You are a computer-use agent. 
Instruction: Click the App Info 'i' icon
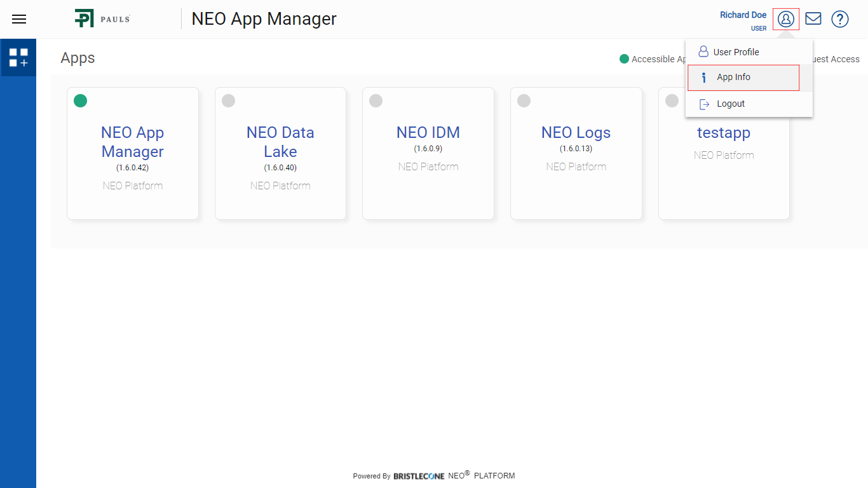coord(703,78)
